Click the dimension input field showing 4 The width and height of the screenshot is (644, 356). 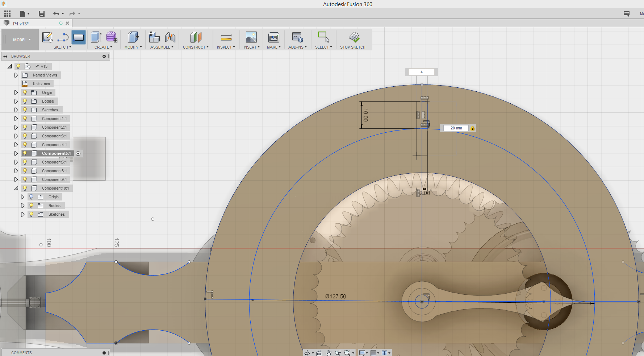pos(422,72)
